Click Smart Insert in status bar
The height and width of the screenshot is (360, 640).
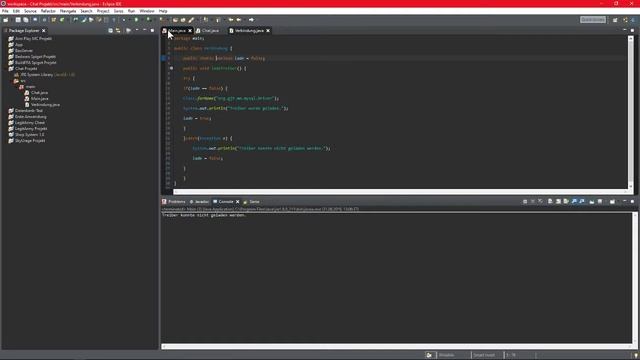coord(484,355)
